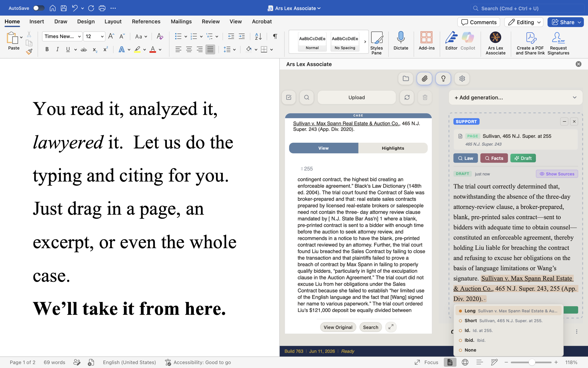Open the borders dropdown arrow
Viewport: 588px width, 368px height.
click(271, 50)
